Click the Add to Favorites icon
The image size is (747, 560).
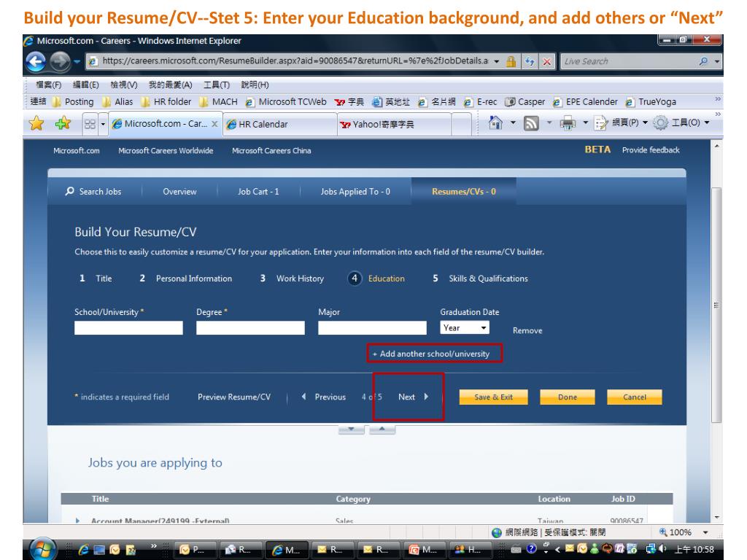click(63, 123)
